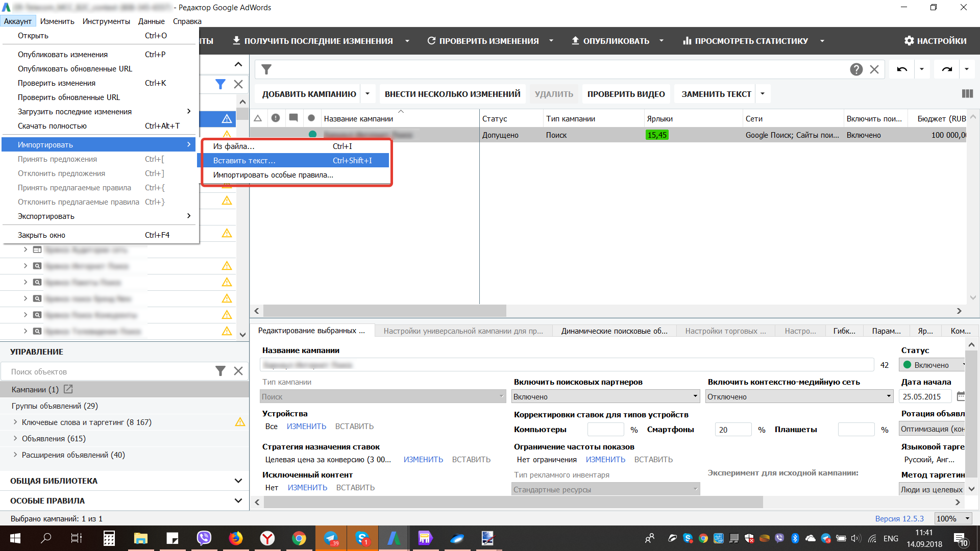Viewport: 980px width, 551px height.
Task: Click Изменить link under Устройства
Action: pos(306,426)
